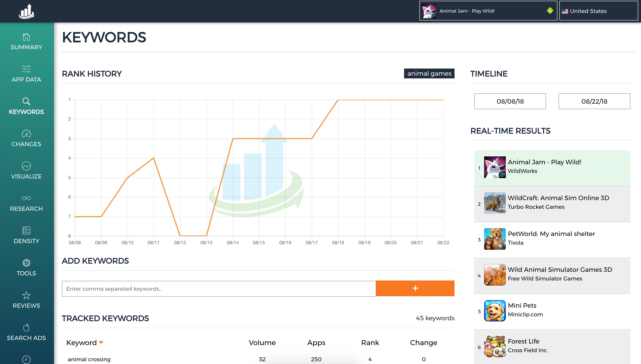Go to RESEARCH section label
Viewport: 641px width, 364px height.
click(x=26, y=209)
